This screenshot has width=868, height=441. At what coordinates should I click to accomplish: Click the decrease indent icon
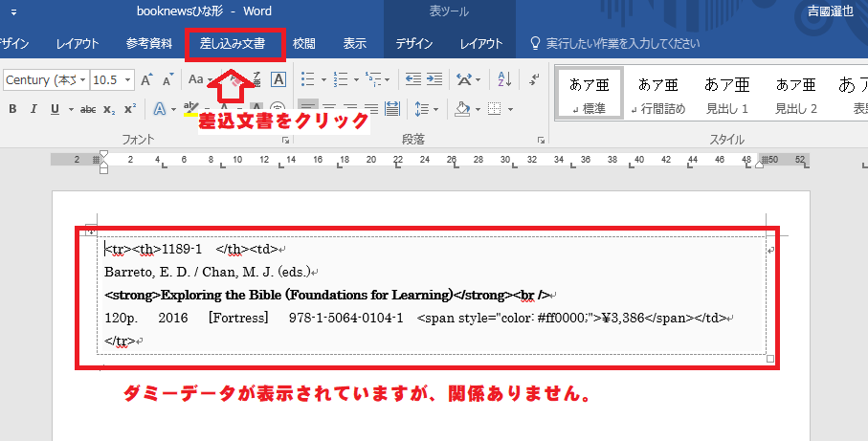[x=412, y=79]
